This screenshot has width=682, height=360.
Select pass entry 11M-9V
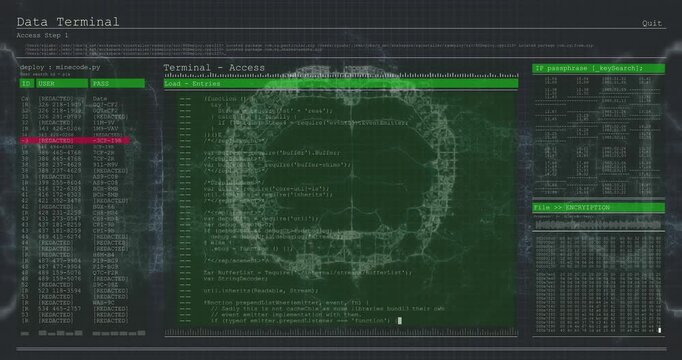click(103, 123)
